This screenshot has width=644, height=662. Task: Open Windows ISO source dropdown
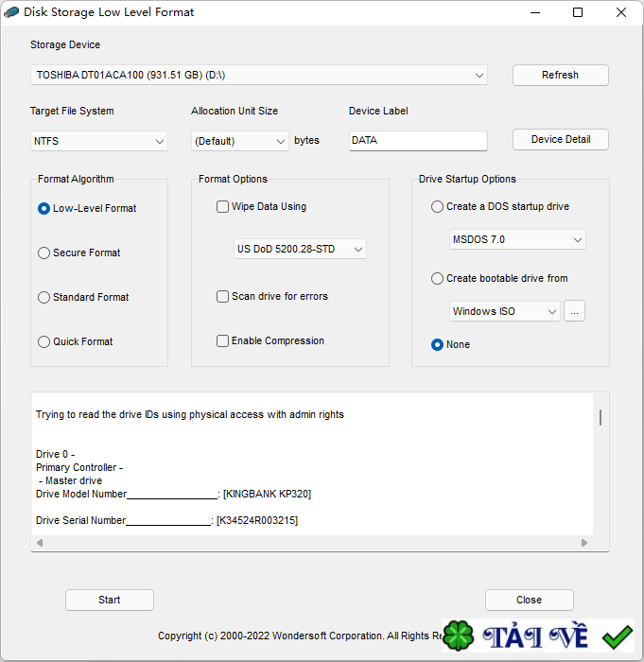point(505,311)
